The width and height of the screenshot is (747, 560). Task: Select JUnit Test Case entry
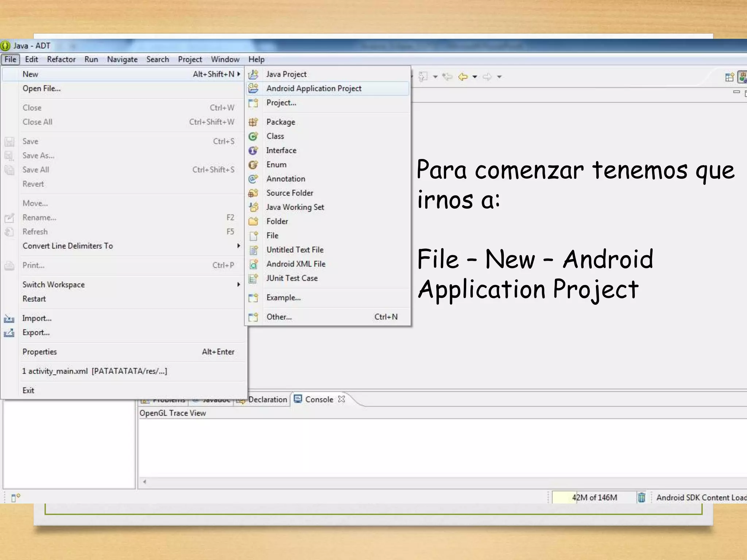pyautogui.click(x=328, y=278)
